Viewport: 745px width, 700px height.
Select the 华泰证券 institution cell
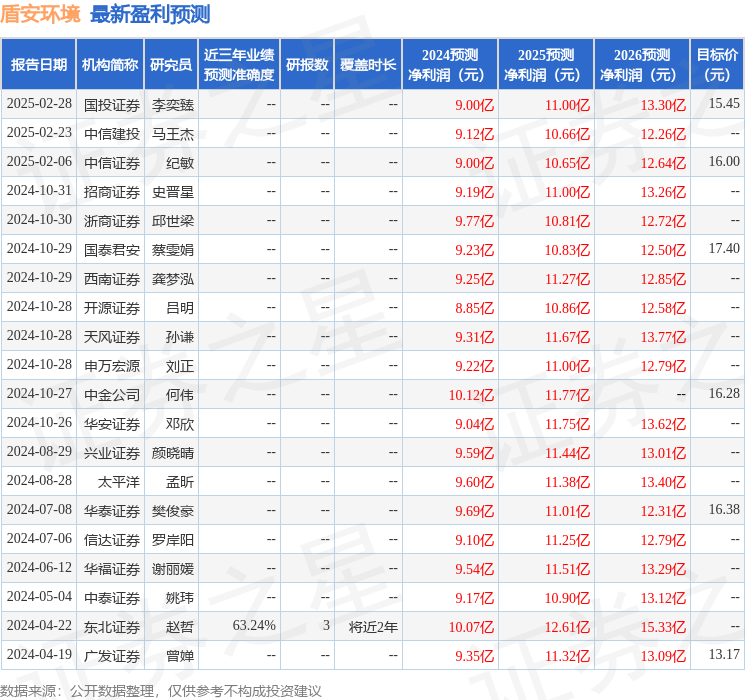[112, 511]
